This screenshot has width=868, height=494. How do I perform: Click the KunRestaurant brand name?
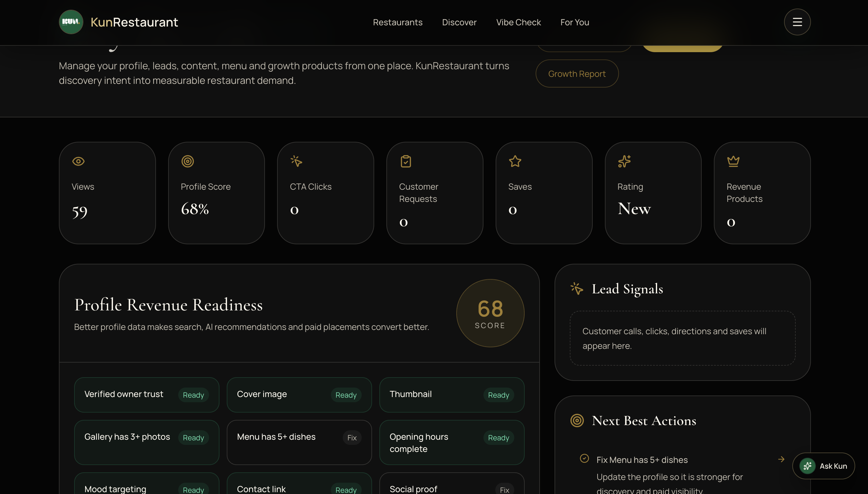pyautogui.click(x=134, y=22)
